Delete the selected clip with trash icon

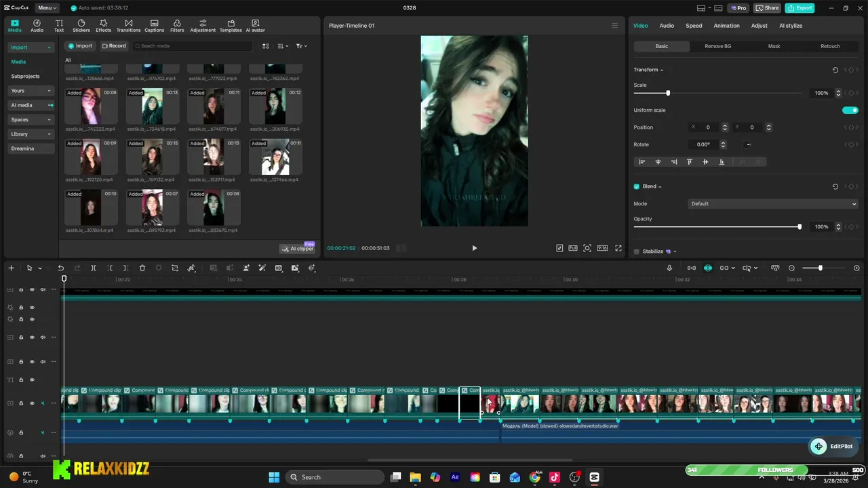142,268
